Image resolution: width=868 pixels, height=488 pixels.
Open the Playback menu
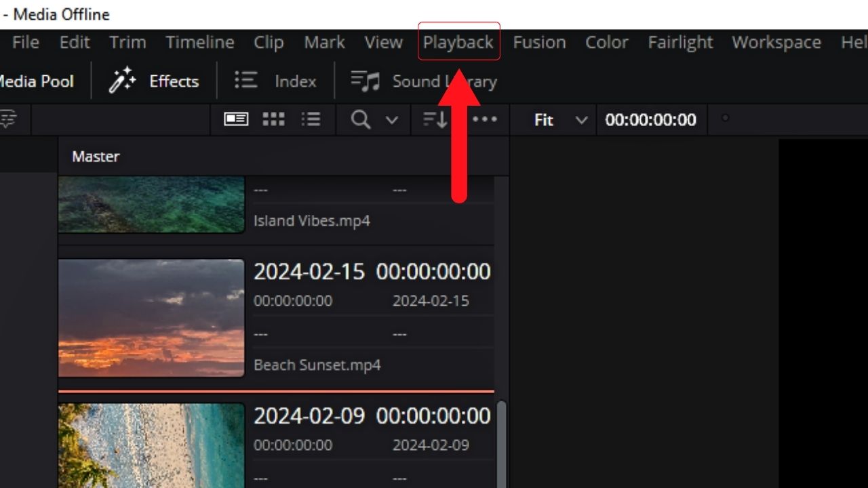point(458,42)
